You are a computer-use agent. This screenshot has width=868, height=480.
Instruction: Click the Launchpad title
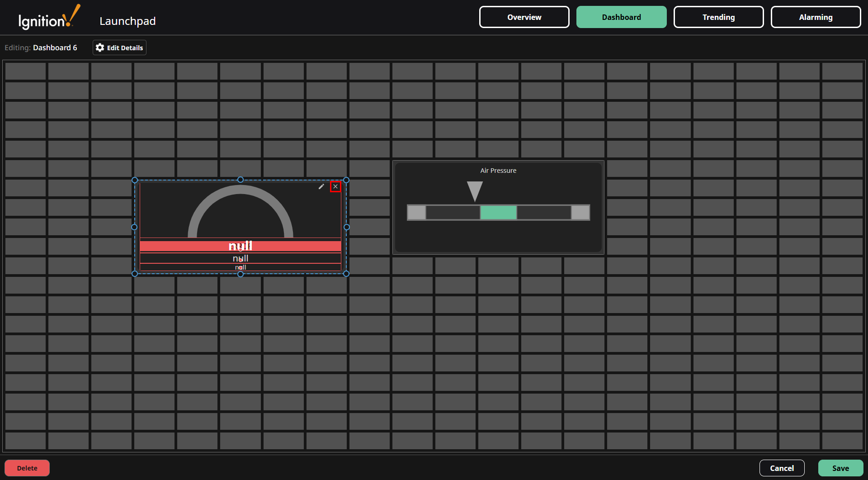coord(127,21)
